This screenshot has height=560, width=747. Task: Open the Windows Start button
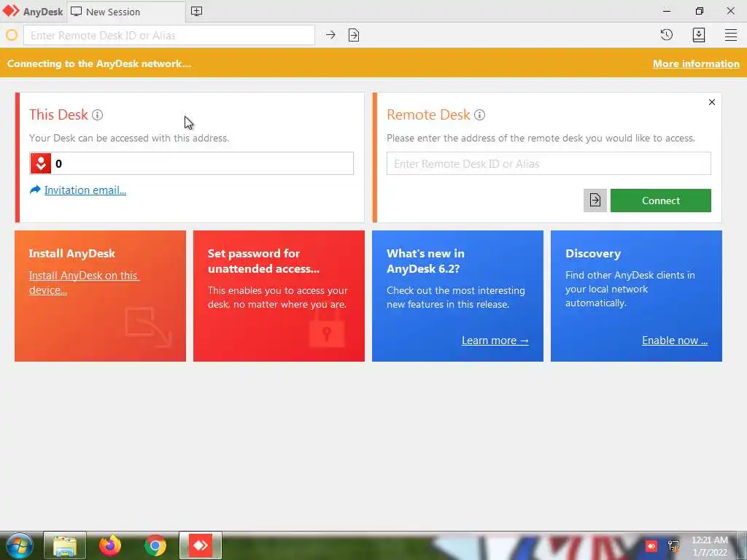point(19,545)
